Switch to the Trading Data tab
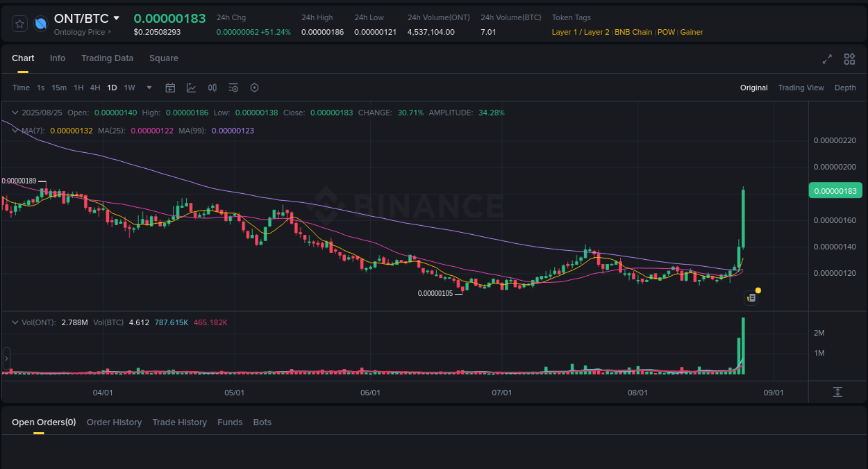Image resolution: width=868 pixels, height=469 pixels. (107, 58)
